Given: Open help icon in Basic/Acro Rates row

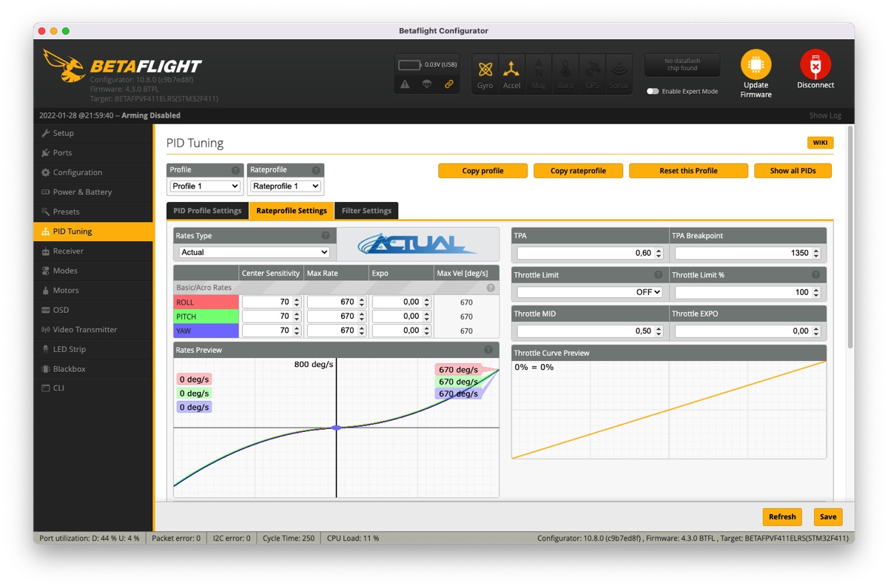Looking at the screenshot, I should click(x=491, y=288).
